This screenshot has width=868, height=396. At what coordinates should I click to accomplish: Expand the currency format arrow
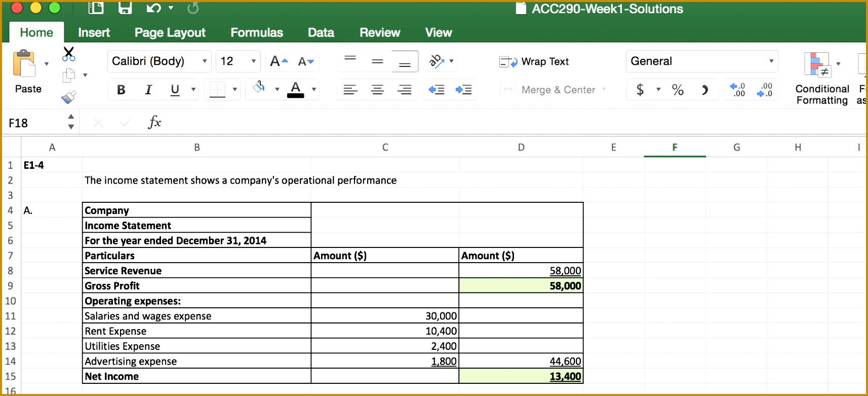click(658, 90)
